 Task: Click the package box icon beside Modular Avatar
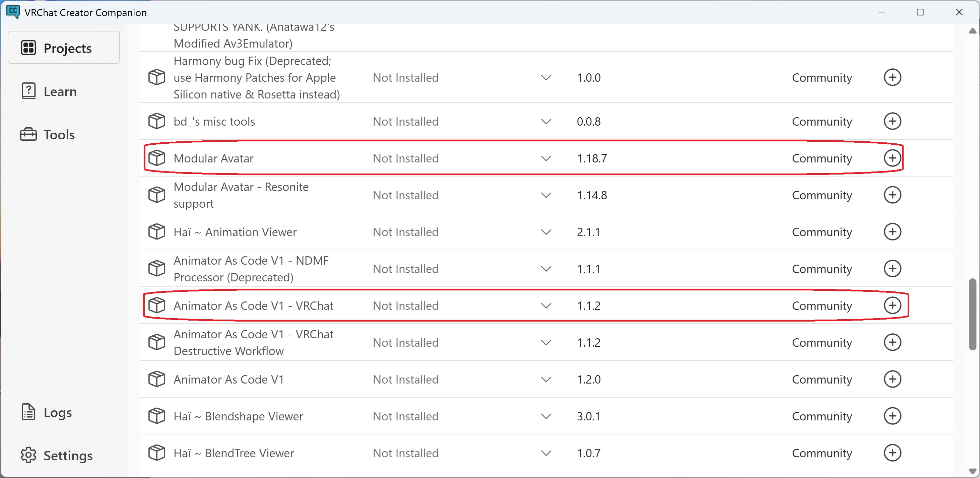click(x=156, y=158)
